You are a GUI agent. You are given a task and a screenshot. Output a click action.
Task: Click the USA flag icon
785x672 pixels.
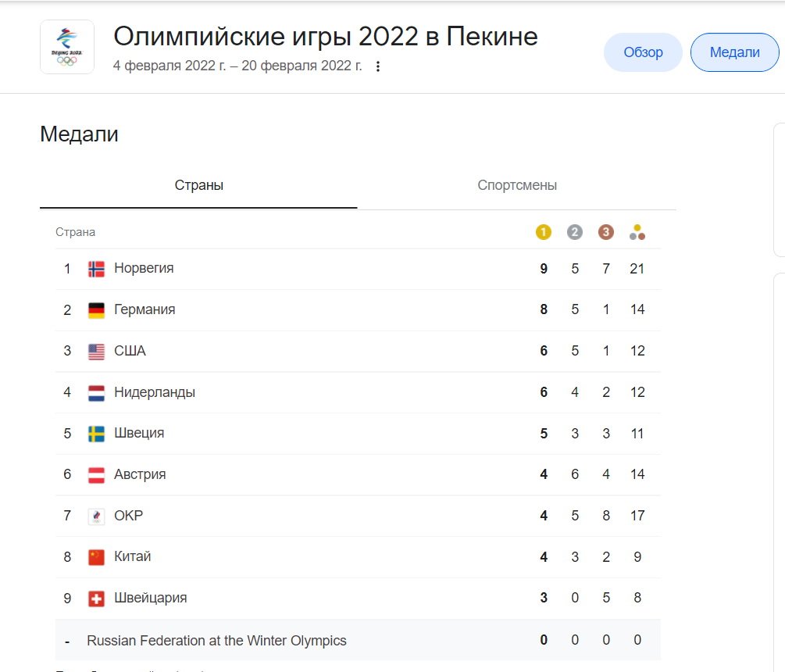95,350
